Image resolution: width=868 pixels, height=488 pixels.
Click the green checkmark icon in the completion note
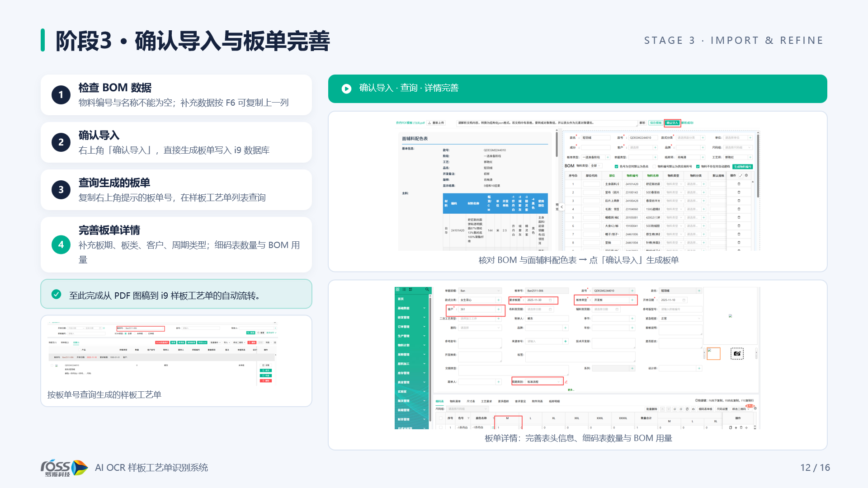[x=57, y=294]
